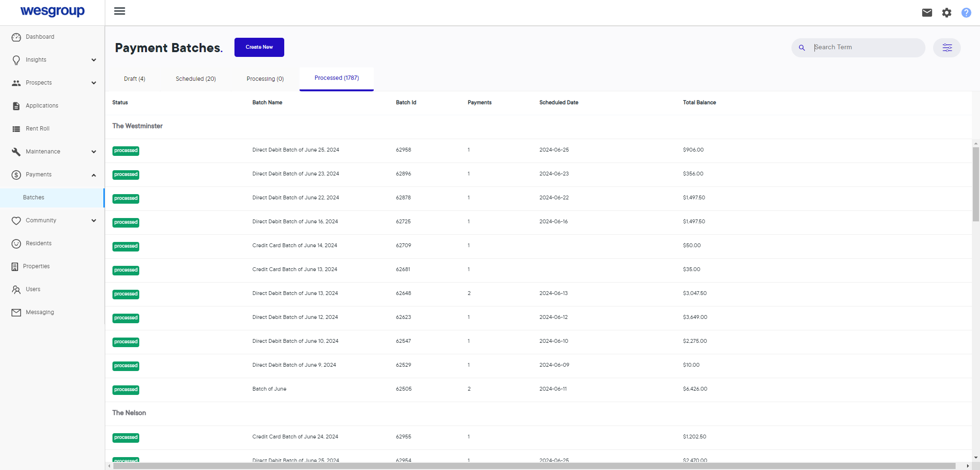Click the scroll down arrow
Viewport: 980px width, 470px height.
[x=976, y=458]
